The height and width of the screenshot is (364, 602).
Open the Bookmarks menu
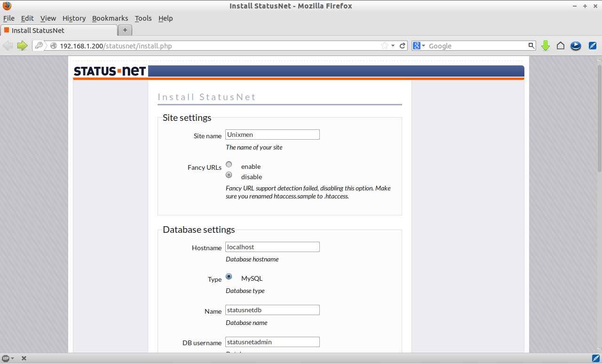pos(110,18)
